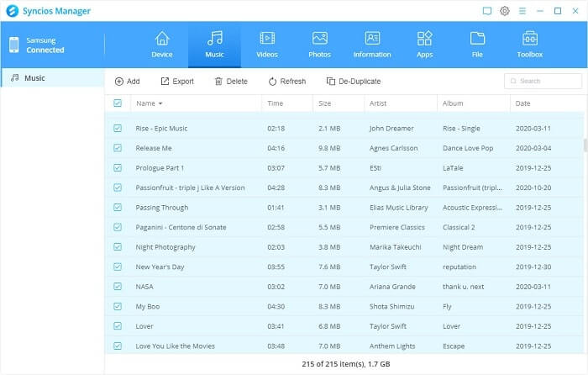Screen dimensions: 588x375
Task: Click album 'thank u, next'
Action: [x=463, y=287]
